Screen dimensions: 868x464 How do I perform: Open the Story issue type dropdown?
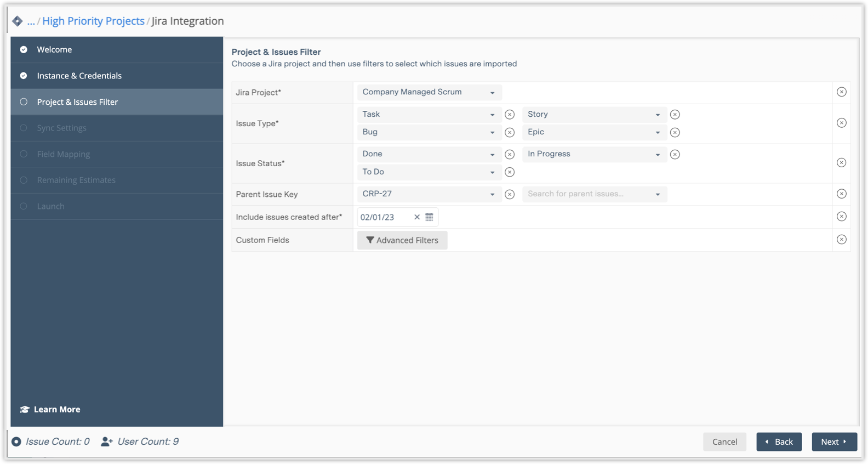point(594,115)
